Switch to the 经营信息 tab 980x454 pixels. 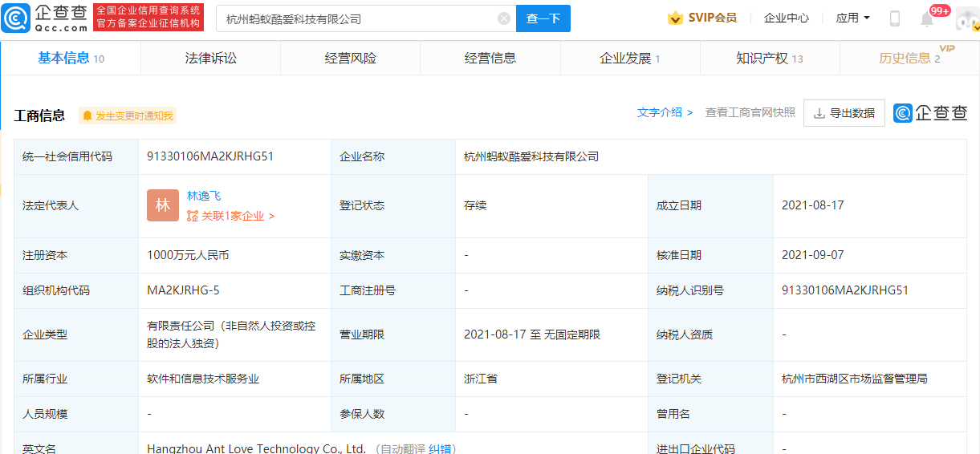[x=490, y=58]
